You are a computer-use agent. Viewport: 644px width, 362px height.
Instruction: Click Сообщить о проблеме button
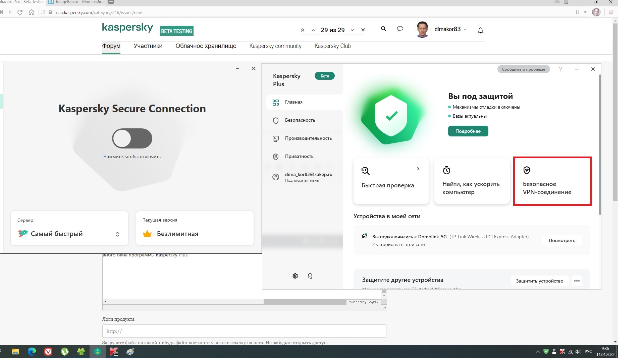[x=523, y=69]
